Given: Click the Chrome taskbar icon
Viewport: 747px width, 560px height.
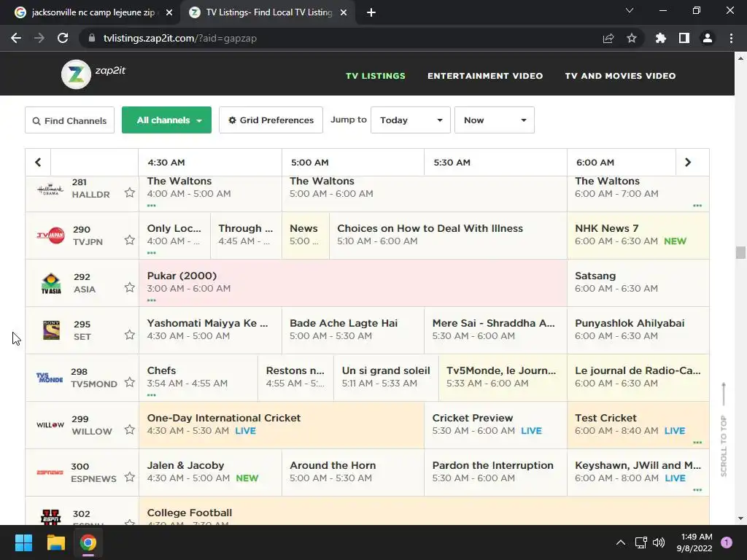Looking at the screenshot, I should click(x=88, y=542).
